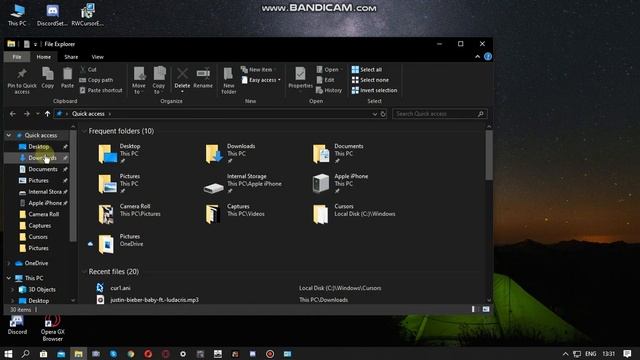Open the Move to ribbon dropdown
Viewport: 640px width, 360px height.
pyautogui.click(x=139, y=80)
